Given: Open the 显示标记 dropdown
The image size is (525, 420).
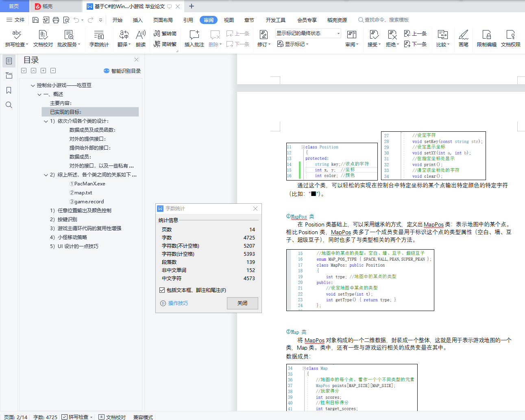Looking at the screenshot, I should (293, 44).
